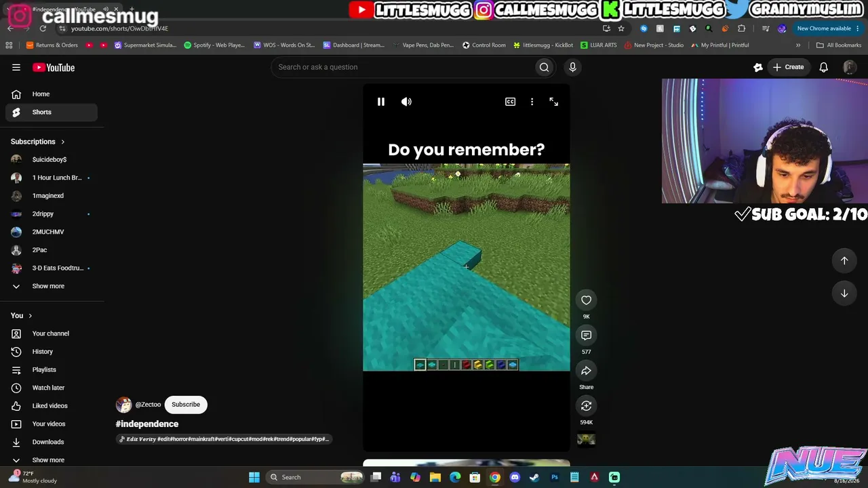Viewport: 868px width, 488px height.
Task: Show more items under Downloads
Action: 52,460
